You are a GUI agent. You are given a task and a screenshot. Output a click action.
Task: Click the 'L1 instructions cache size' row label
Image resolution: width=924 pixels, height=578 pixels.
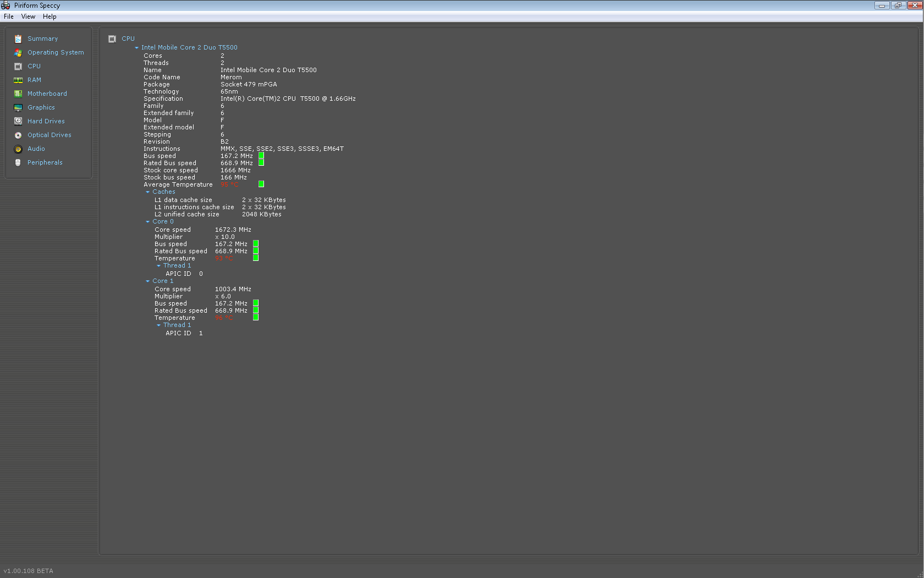coord(194,207)
